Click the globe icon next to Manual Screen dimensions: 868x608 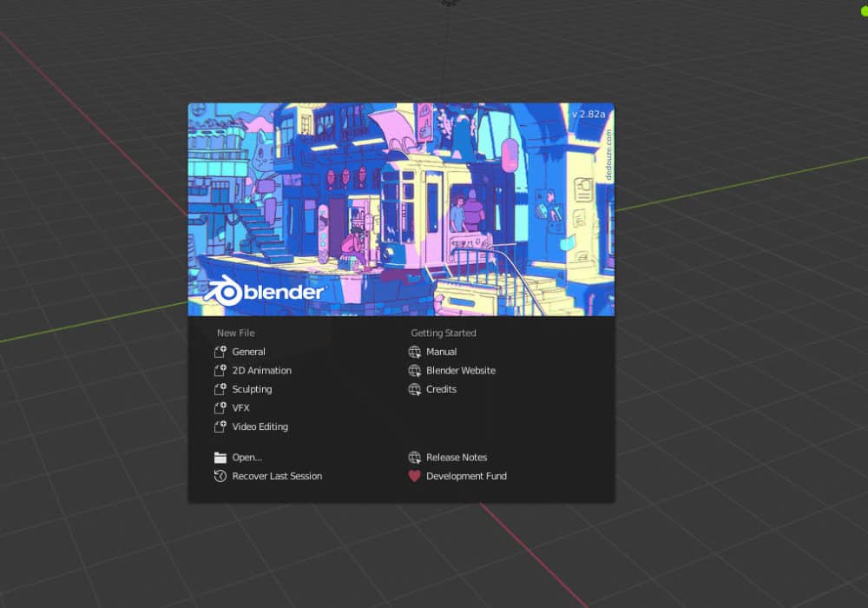(415, 352)
